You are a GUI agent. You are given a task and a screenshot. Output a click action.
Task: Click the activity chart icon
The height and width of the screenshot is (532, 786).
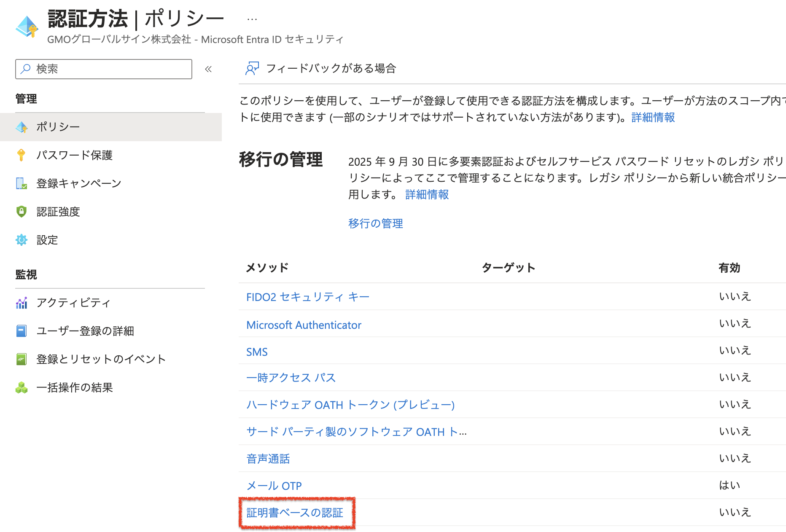coord(21,303)
